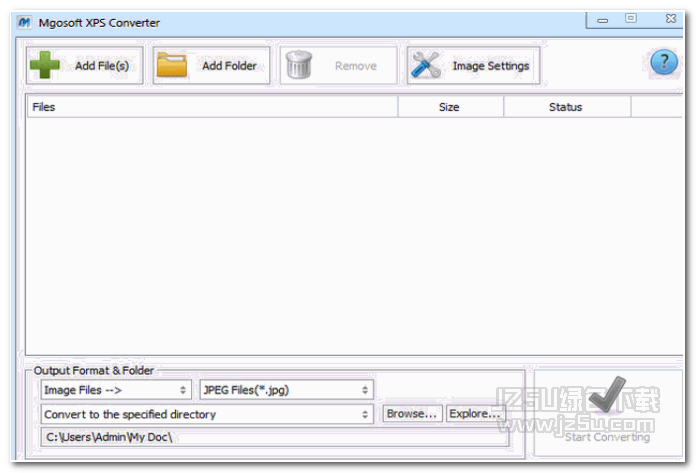This screenshot has width=696, height=473.
Task: Minimize the Mgosoft XPS Converter window
Action: click(x=602, y=20)
